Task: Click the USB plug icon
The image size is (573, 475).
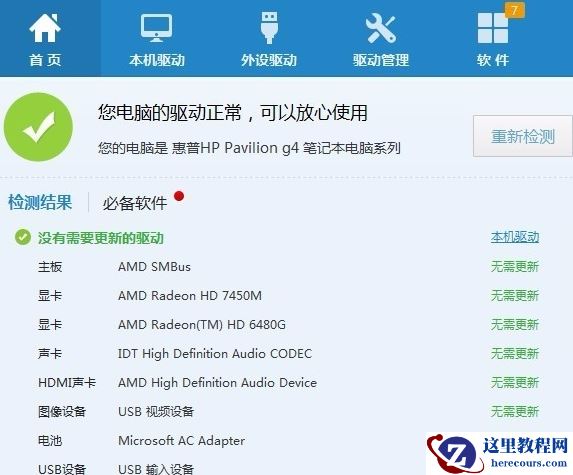Action: (x=269, y=27)
